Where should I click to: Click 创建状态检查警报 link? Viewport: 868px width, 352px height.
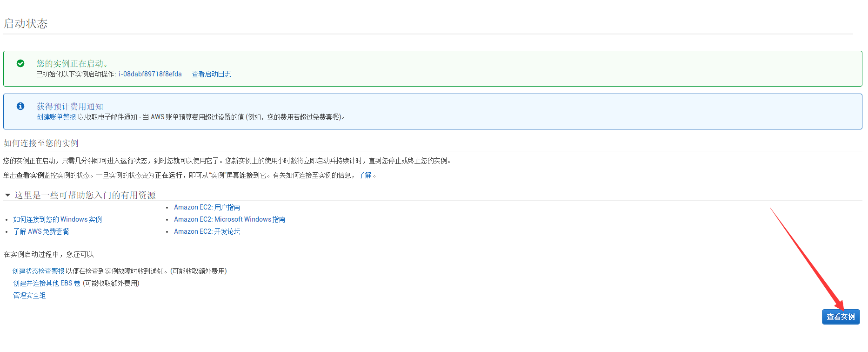[38, 271]
